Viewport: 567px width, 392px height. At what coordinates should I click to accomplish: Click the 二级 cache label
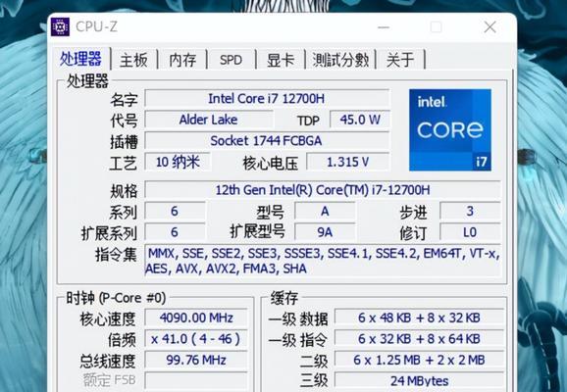pyautogui.click(x=314, y=361)
